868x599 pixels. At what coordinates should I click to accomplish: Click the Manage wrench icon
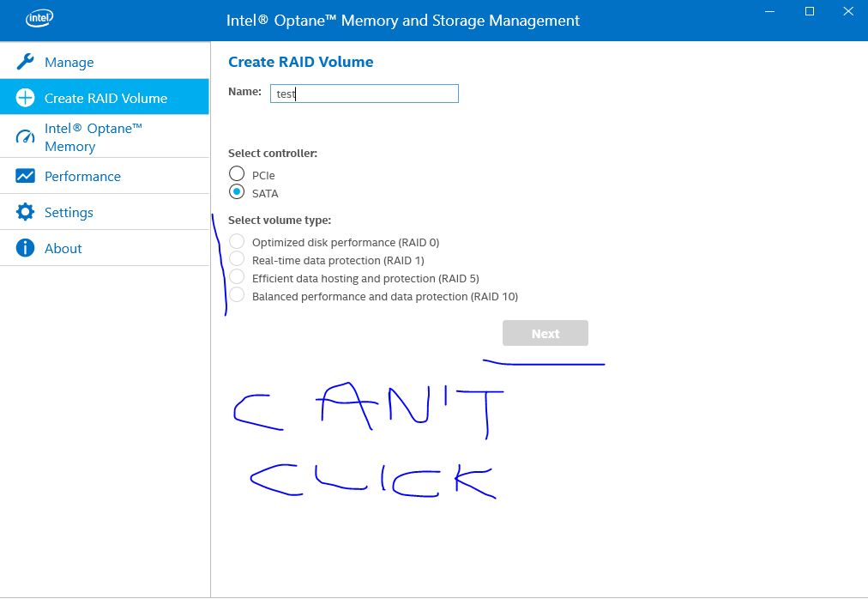(x=25, y=62)
